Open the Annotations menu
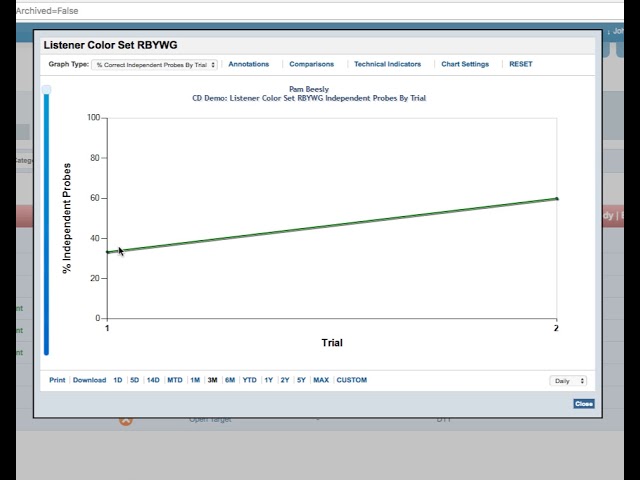Viewport: 640px width, 480px height. pyautogui.click(x=249, y=64)
